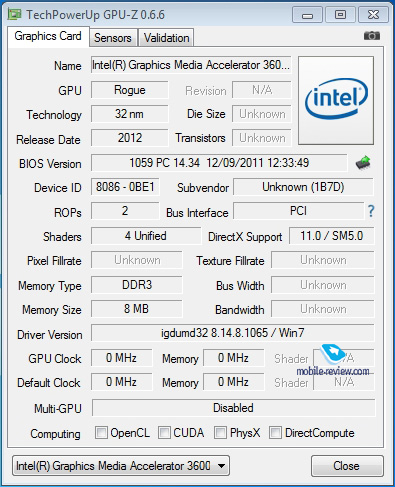Click the Bus Interface field PCI
The image size is (395, 487).
298,211
